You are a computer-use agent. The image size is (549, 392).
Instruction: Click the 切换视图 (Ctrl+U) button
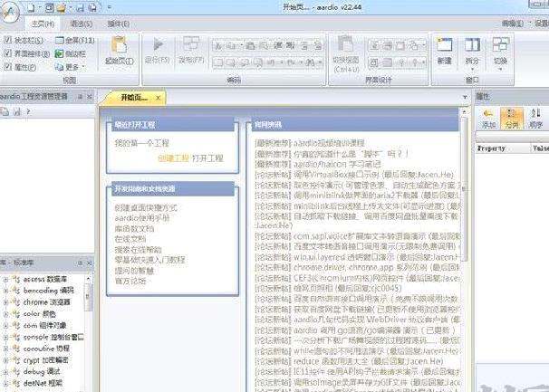tap(346, 54)
